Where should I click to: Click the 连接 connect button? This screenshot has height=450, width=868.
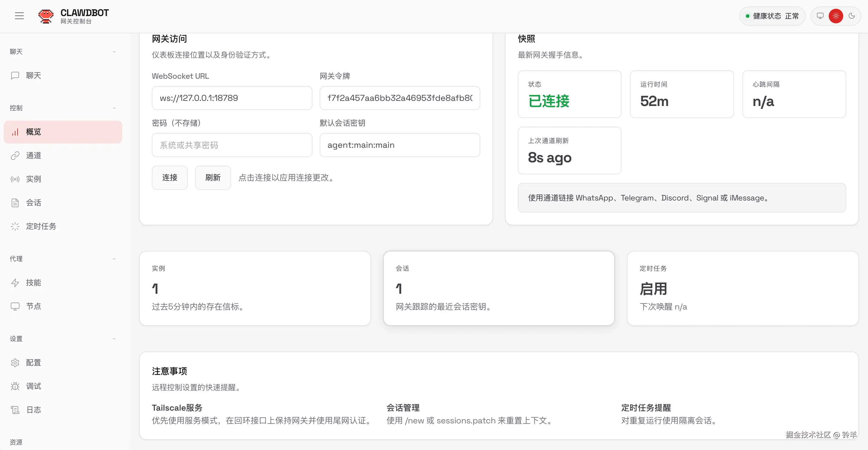[169, 177]
